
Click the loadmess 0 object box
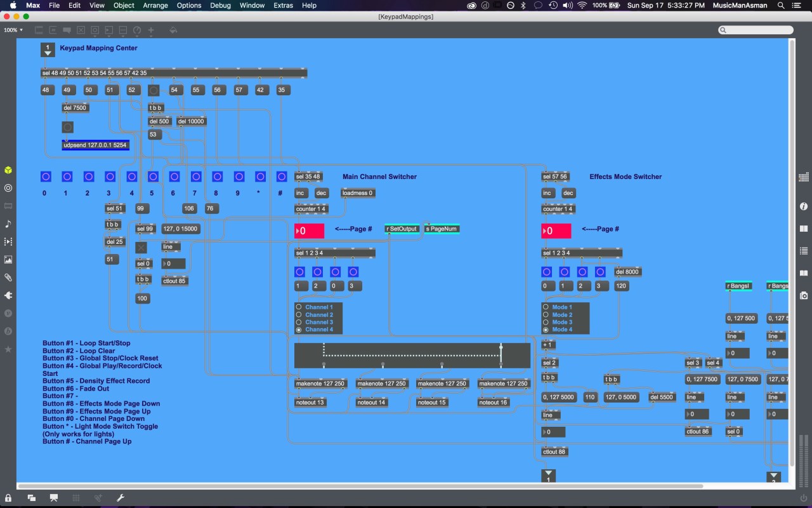pyautogui.click(x=358, y=193)
